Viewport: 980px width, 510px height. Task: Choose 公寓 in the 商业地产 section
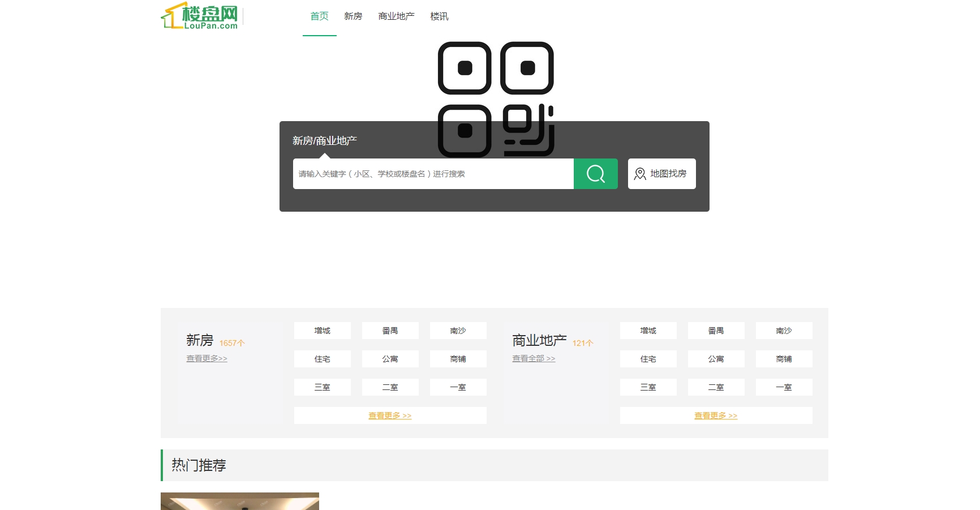click(716, 359)
